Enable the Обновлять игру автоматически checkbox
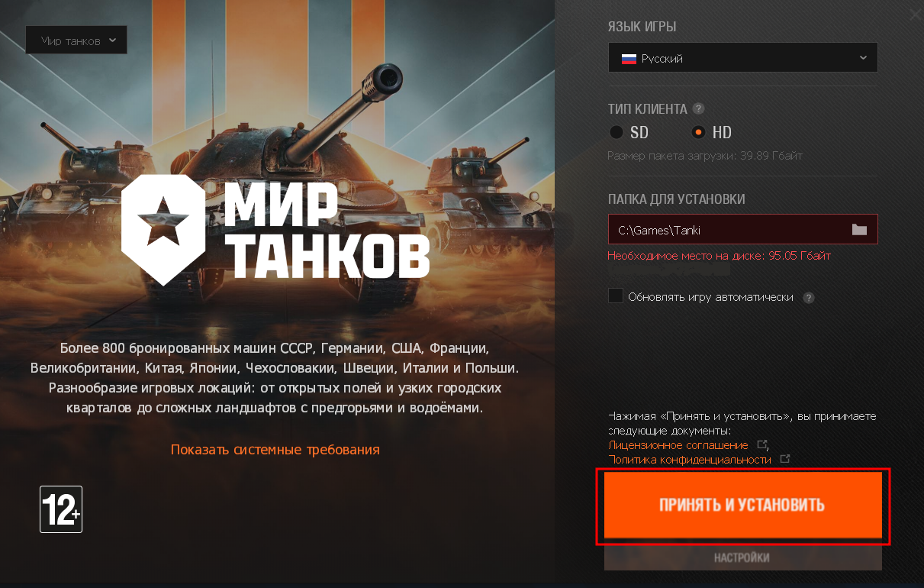Screen dimensions: 924x588 [616, 296]
